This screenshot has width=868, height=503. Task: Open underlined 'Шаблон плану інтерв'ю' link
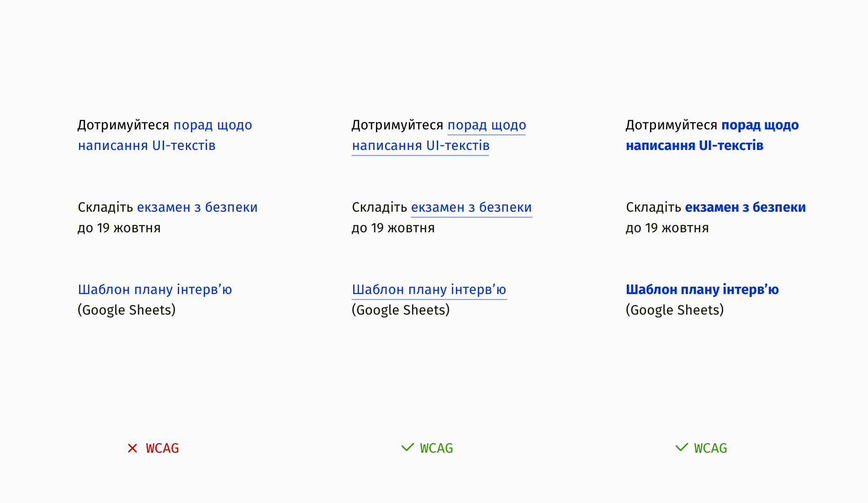pos(429,290)
